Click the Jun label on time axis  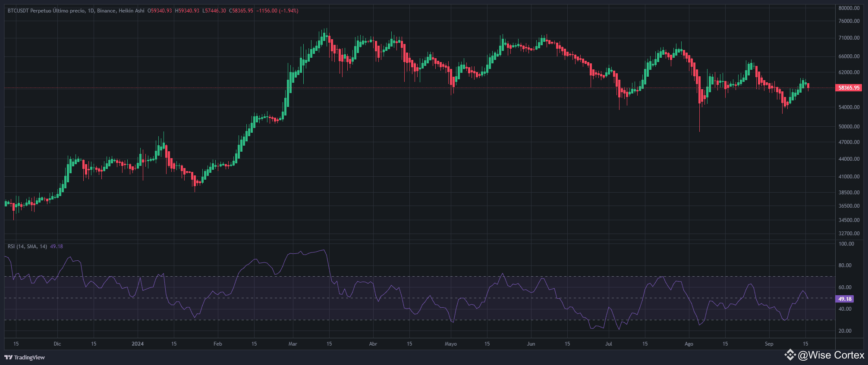point(531,344)
